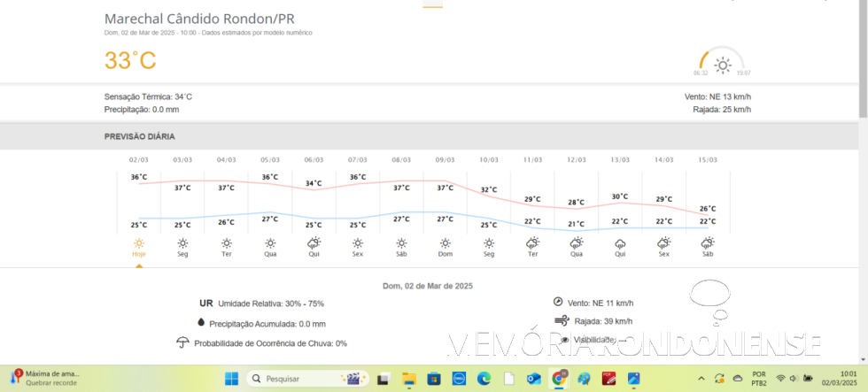Select the Qui 13/03 rain cloud icon
Image resolution: width=868 pixels, height=392 pixels.
click(620, 242)
